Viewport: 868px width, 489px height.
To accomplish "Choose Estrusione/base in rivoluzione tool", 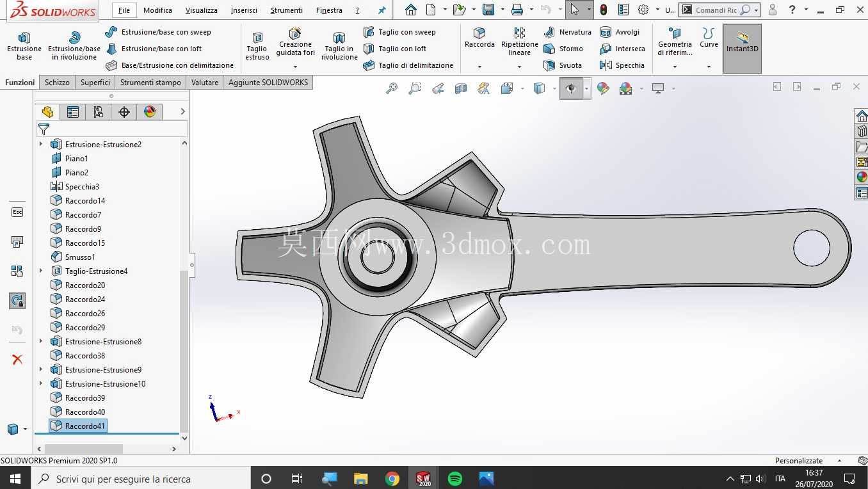I will (x=74, y=45).
